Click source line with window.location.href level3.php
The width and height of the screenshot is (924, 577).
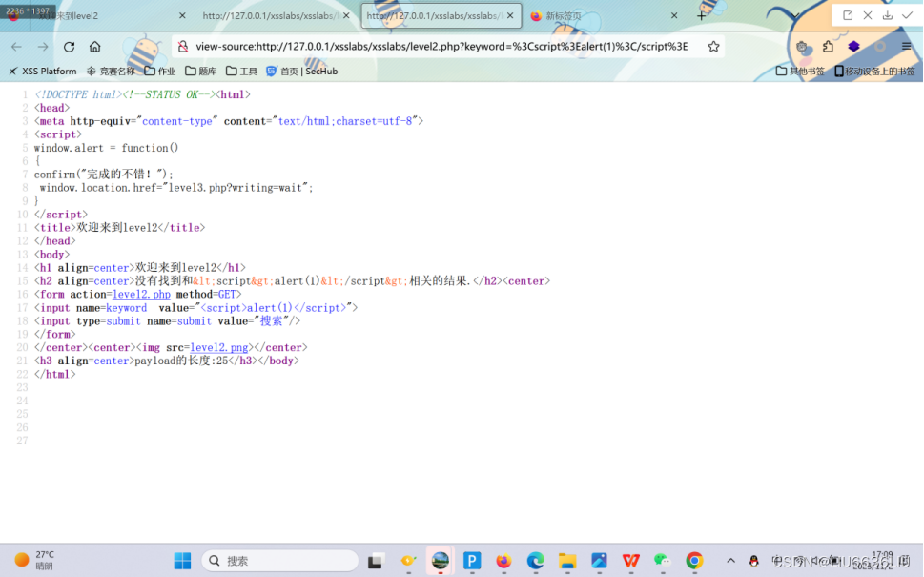[176, 188]
